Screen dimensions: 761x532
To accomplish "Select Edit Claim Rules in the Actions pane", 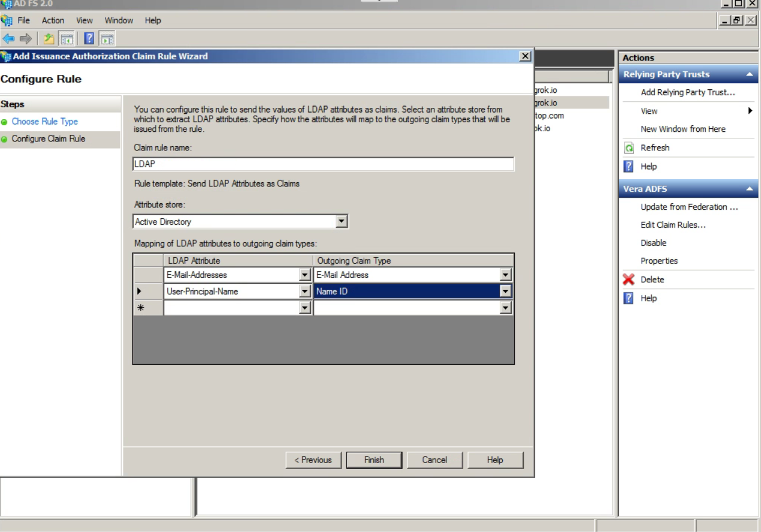I will [673, 225].
